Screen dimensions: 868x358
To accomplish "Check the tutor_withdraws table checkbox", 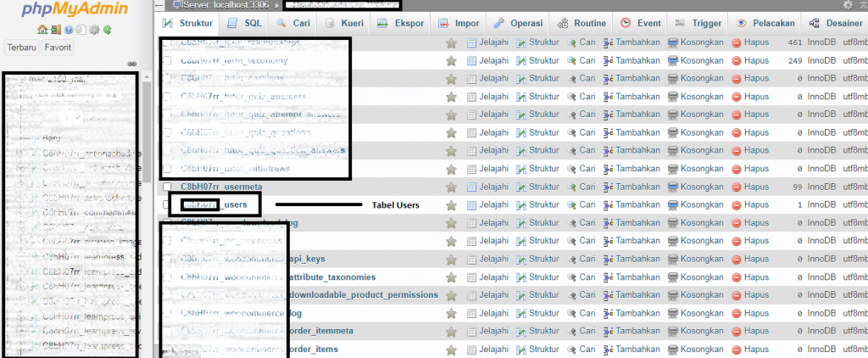I will click(x=167, y=169).
